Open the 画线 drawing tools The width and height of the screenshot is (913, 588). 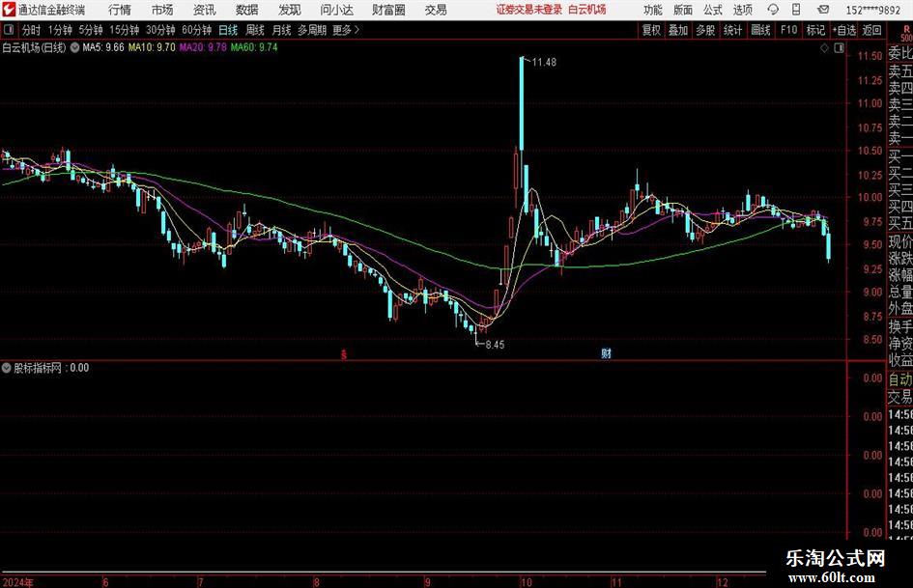click(x=760, y=30)
